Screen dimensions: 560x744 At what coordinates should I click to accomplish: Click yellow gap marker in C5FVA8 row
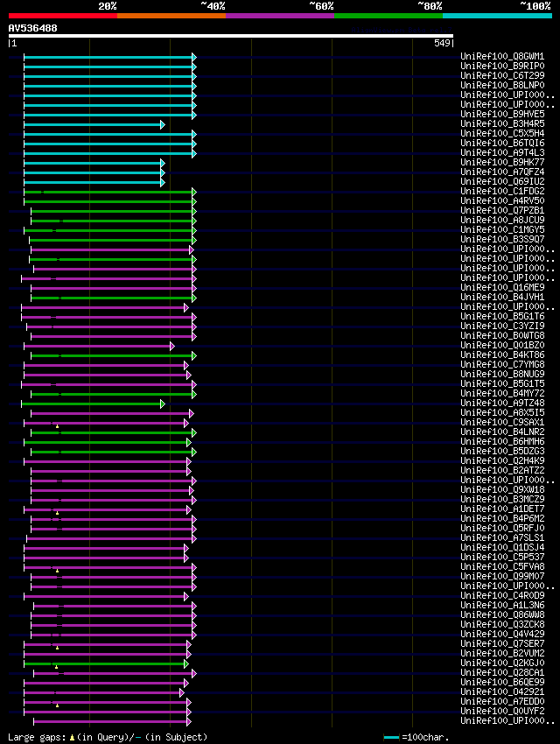point(58,572)
